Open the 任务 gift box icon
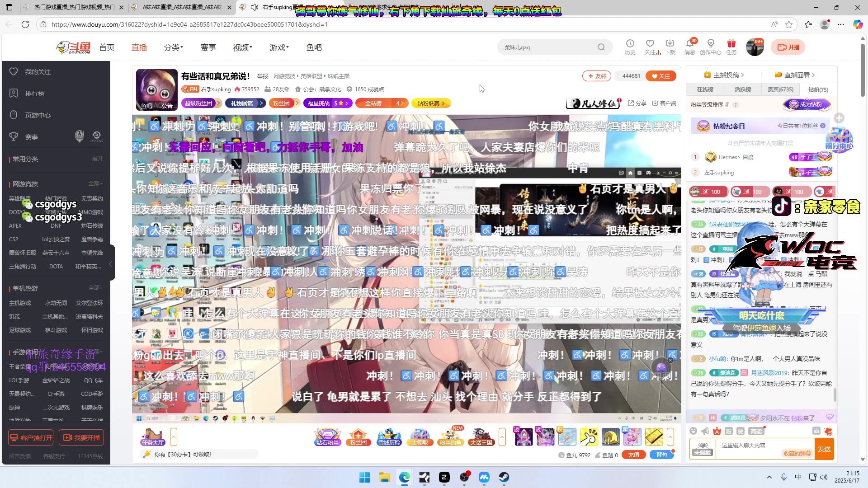 click(731, 47)
